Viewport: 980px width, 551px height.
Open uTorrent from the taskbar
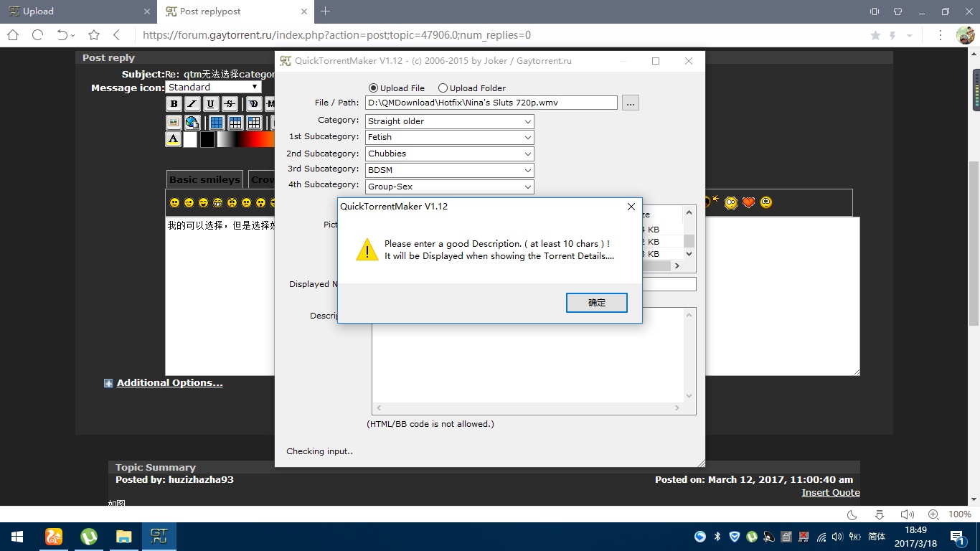coord(89,537)
